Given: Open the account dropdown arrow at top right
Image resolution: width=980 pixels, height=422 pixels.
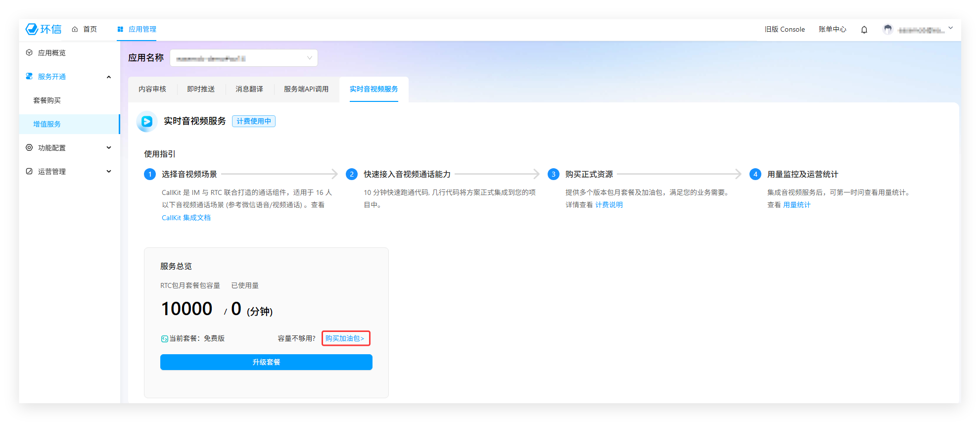Looking at the screenshot, I should point(950,28).
